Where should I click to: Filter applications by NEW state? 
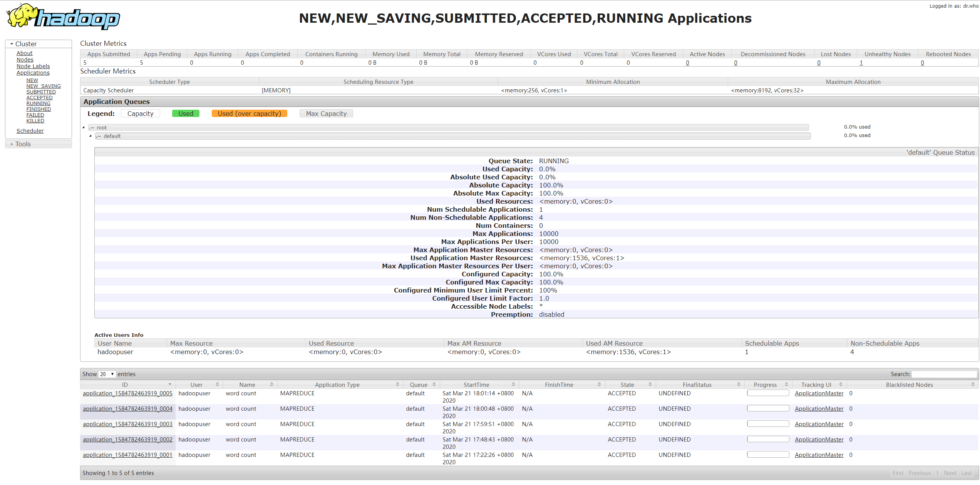click(x=32, y=80)
